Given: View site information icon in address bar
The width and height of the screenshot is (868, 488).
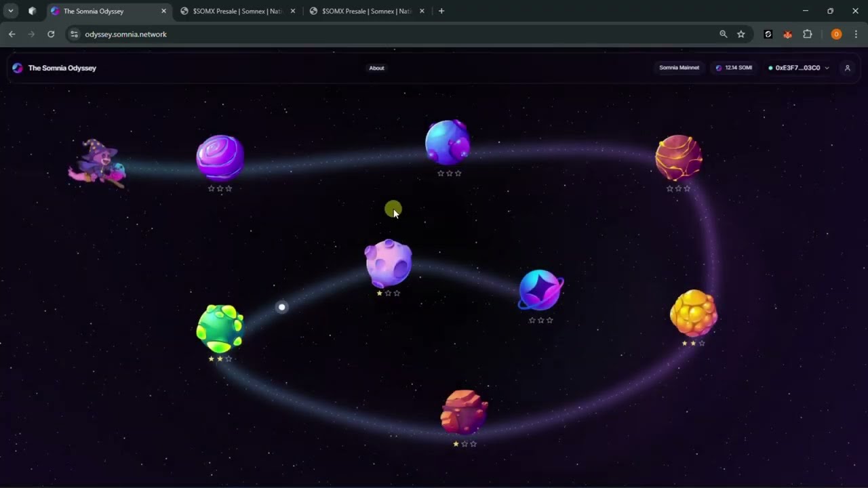Looking at the screenshot, I should click(75, 34).
